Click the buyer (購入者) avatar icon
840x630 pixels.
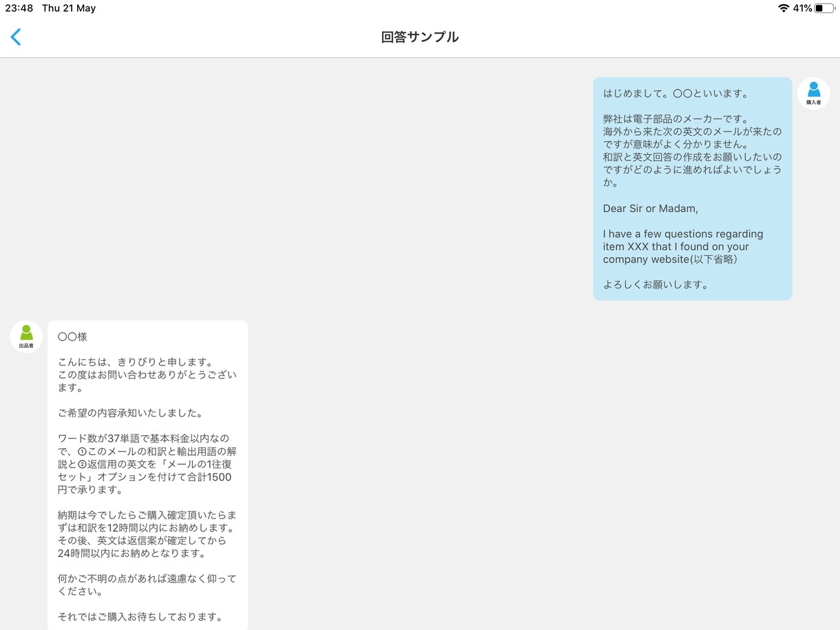[x=814, y=94]
